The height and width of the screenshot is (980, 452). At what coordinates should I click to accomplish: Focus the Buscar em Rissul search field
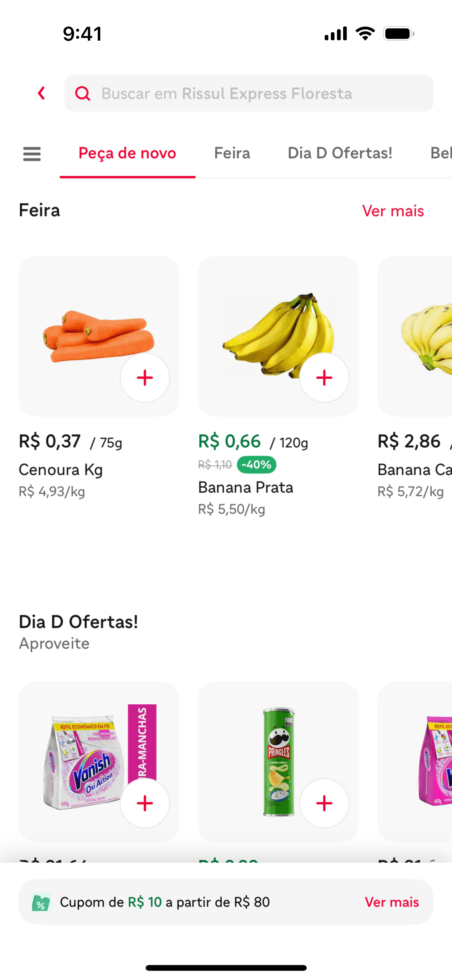tap(249, 94)
